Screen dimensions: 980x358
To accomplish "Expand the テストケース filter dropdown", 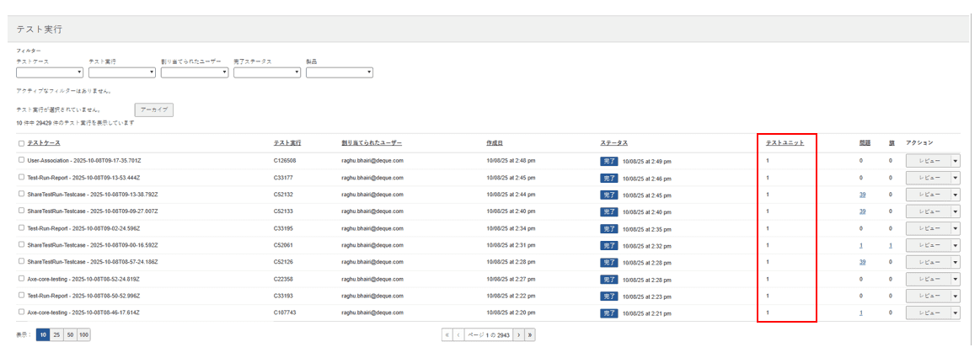I will coord(50,72).
